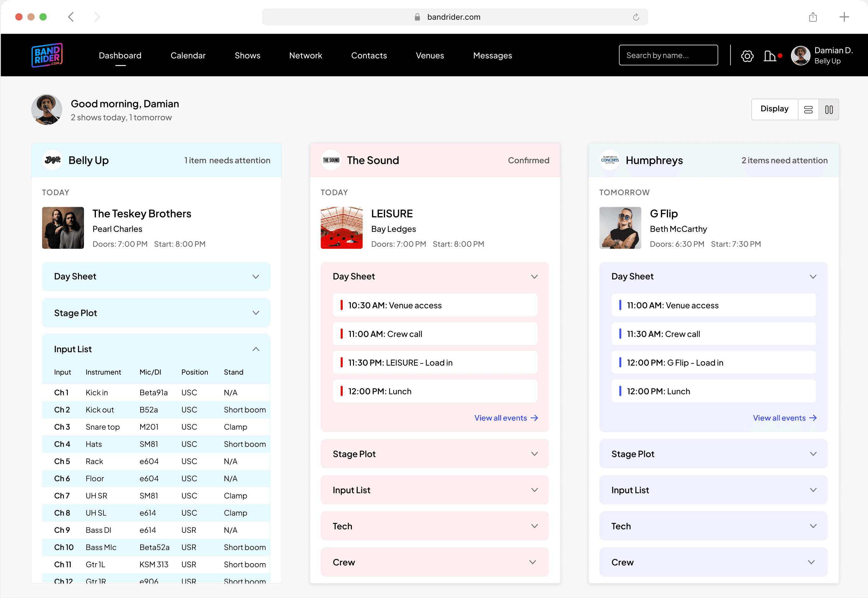Open the Venues navigation tab
The height and width of the screenshot is (598, 868).
429,55
